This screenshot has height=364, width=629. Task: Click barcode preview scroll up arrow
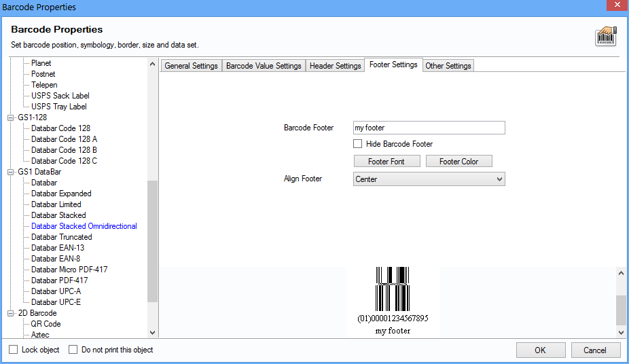[621, 273]
